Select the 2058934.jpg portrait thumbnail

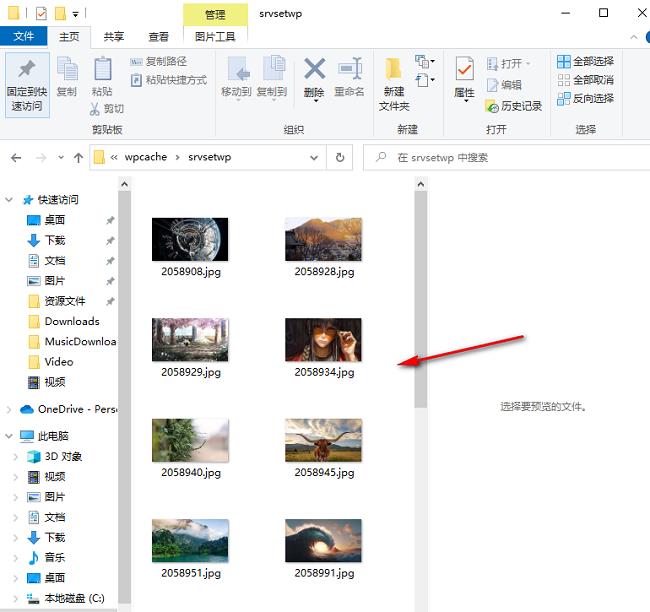(x=323, y=340)
